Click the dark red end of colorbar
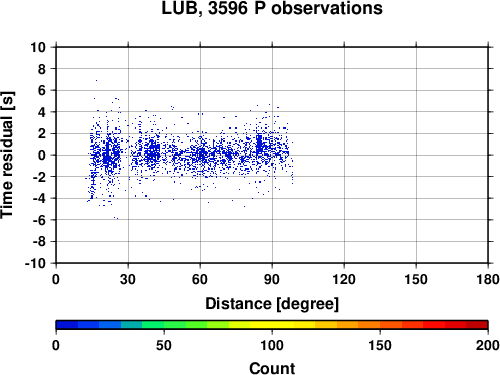 coord(477,324)
